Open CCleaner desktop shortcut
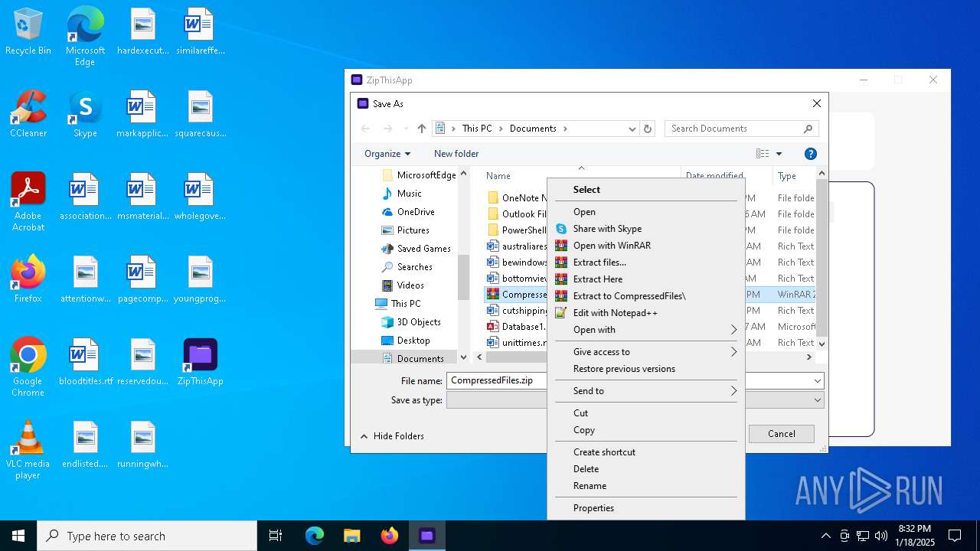Screen dimensions: 980x551 tap(28, 115)
